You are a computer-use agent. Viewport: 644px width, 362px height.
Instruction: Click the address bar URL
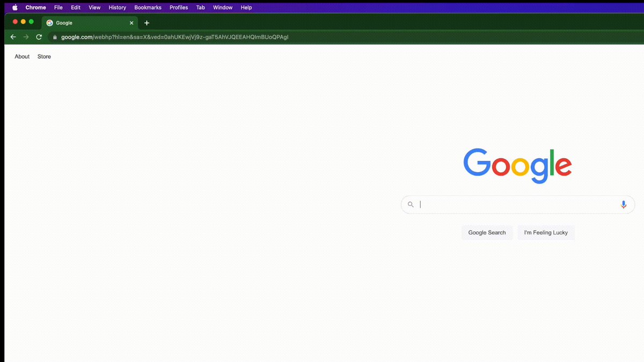pyautogui.click(x=174, y=37)
